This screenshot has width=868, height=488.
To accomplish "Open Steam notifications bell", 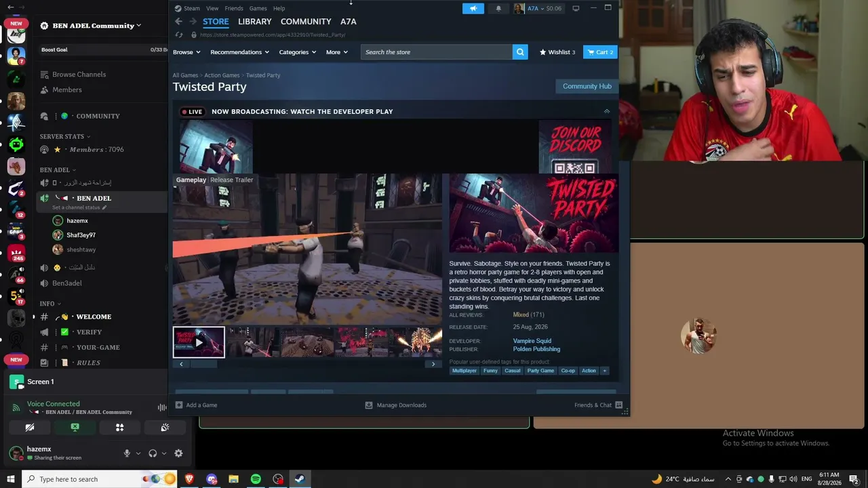I will coord(498,8).
